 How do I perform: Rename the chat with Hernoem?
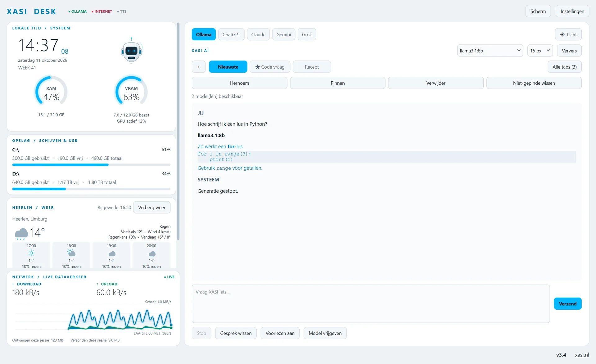tap(239, 83)
